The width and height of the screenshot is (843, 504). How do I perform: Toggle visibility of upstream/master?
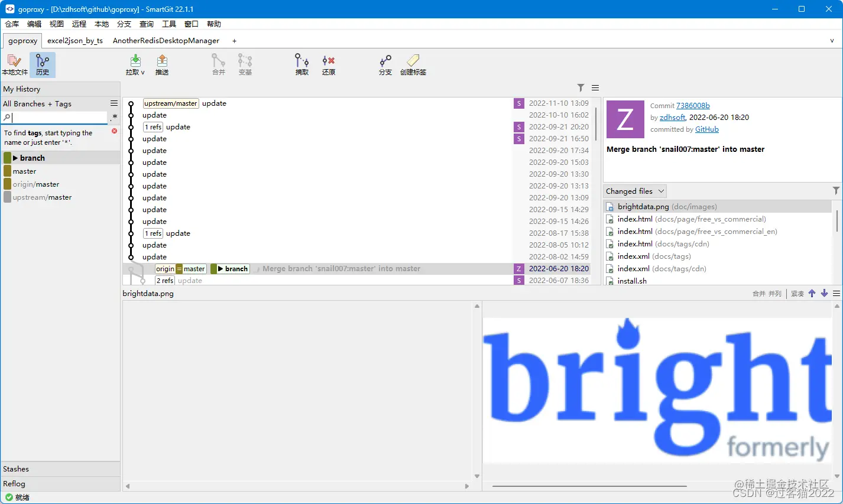[7, 197]
